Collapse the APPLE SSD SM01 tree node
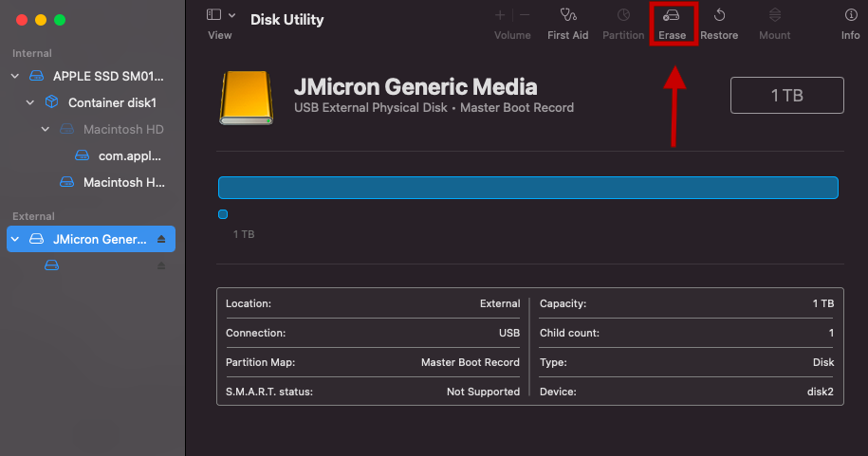This screenshot has width=868, height=456. pos(15,76)
